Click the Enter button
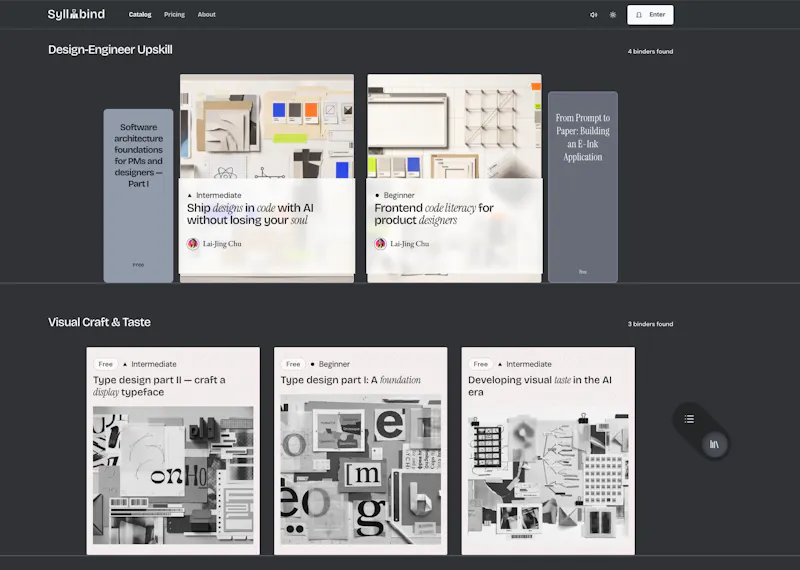Viewport: 800px width, 570px height. 650,15
